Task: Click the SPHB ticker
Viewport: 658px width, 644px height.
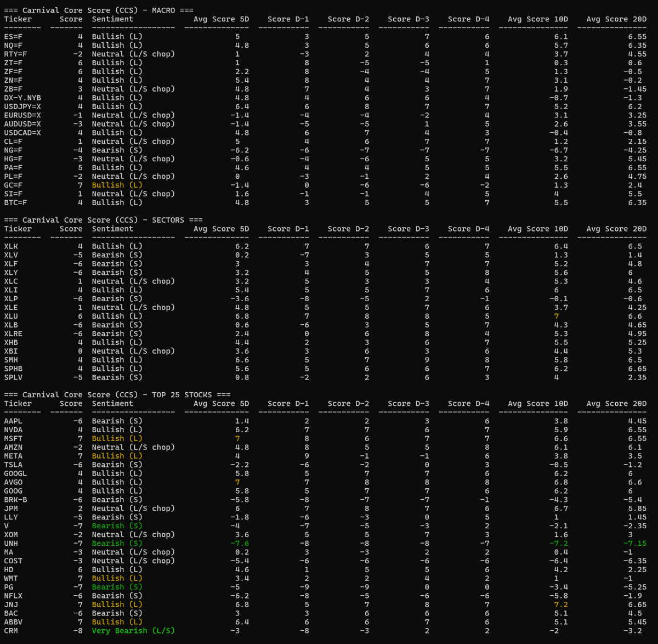Action: pyautogui.click(x=13, y=369)
